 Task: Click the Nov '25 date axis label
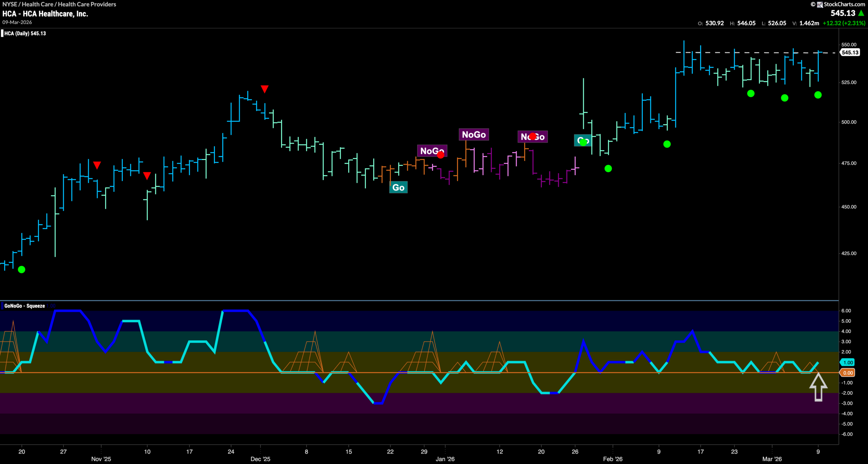[101, 459]
